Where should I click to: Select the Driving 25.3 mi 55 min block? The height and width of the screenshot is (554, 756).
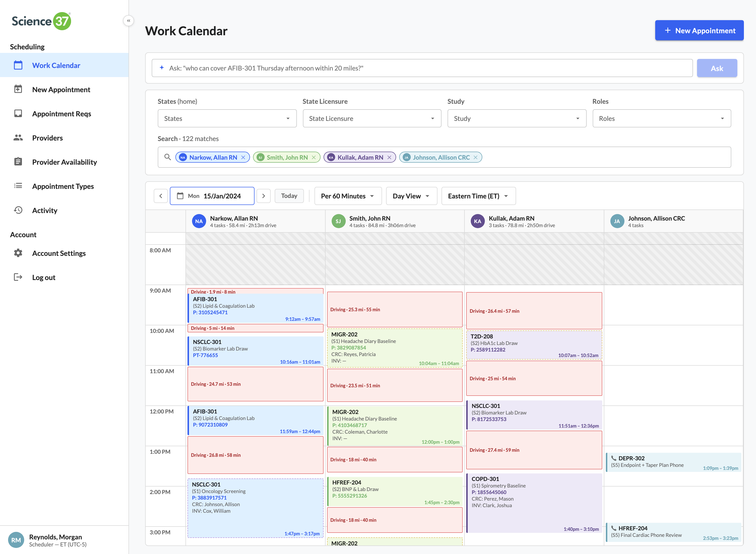click(x=395, y=309)
